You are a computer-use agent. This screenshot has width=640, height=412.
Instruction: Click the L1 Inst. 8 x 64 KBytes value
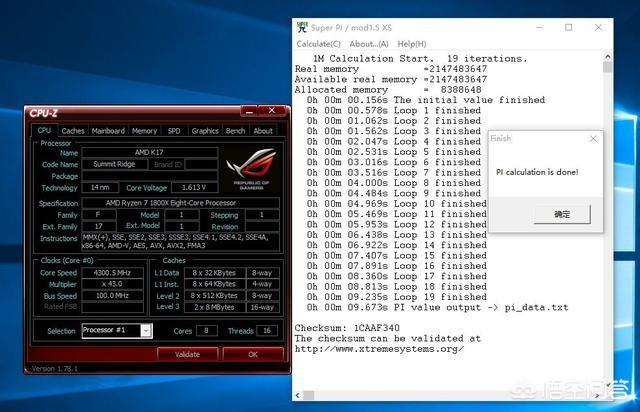point(214,284)
